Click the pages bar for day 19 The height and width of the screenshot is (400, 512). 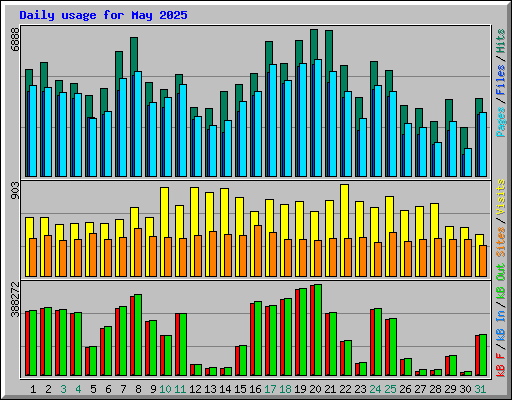303,120
